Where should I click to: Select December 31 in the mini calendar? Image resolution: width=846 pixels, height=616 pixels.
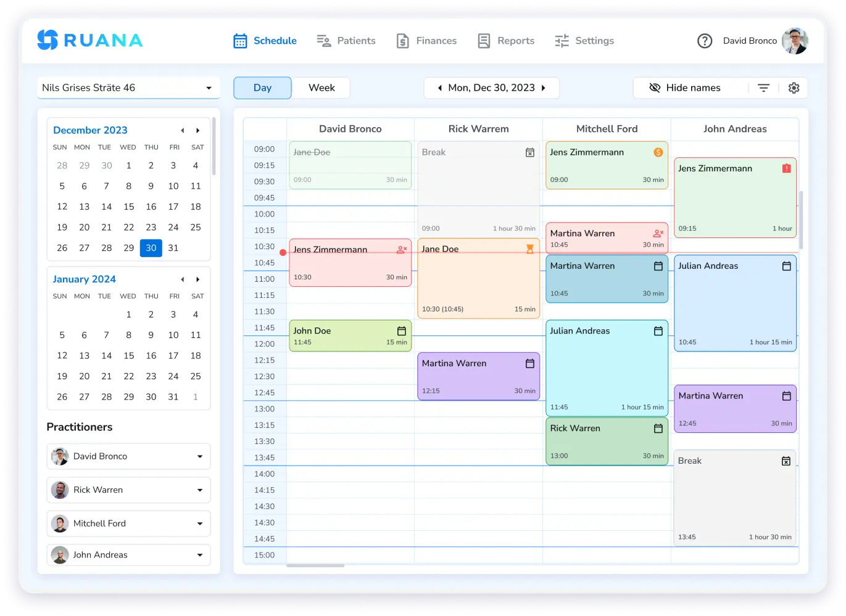tap(173, 248)
